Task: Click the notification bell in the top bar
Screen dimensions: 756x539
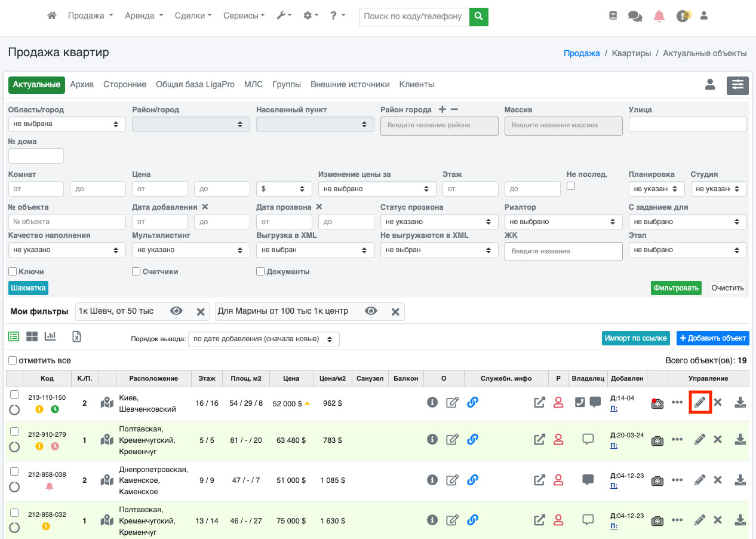Action: tap(659, 16)
